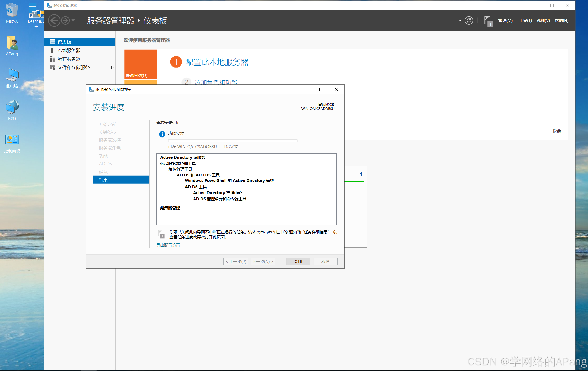Open dropdown arrow left of refresh icon
The width and height of the screenshot is (588, 371).
460,21
